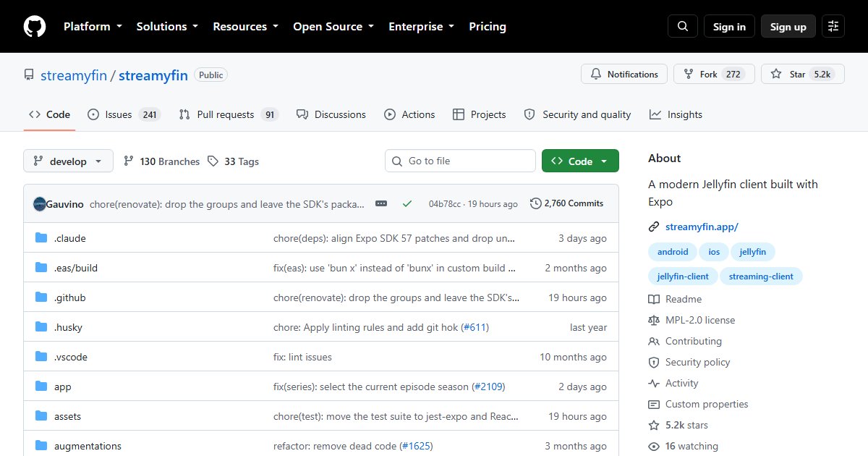Open the Insights tab
This screenshot has height=456, width=868.
click(x=676, y=114)
